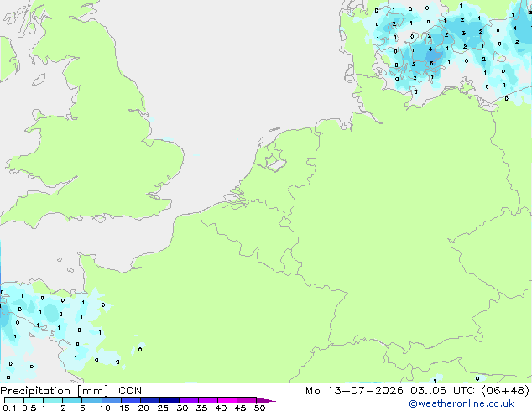Click the '(06+48)' forecast run text
The height and width of the screenshot is (411, 532).
coord(505,391)
